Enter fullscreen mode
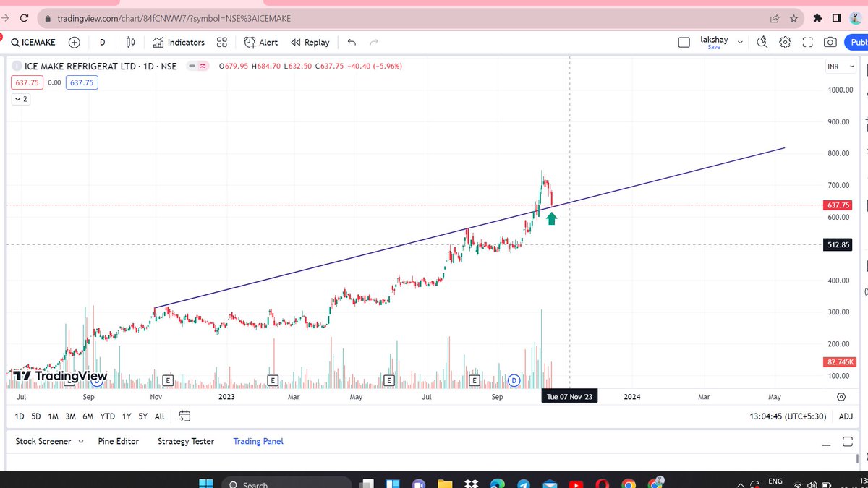Image resolution: width=868 pixels, height=488 pixels. click(808, 42)
